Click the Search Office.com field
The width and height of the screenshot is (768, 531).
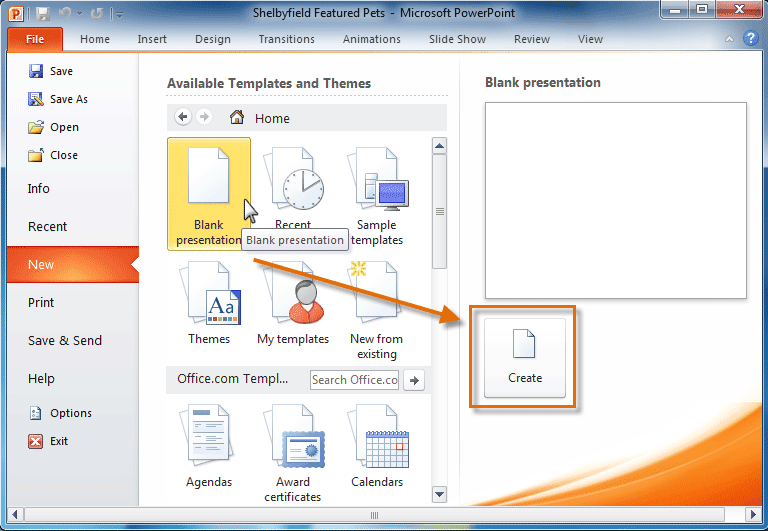pos(355,380)
